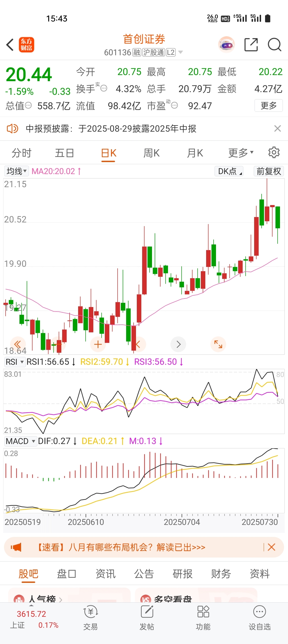The width and height of the screenshot is (288, 644).
Task: Tap the back arrow icon
Action: click(x=10, y=45)
